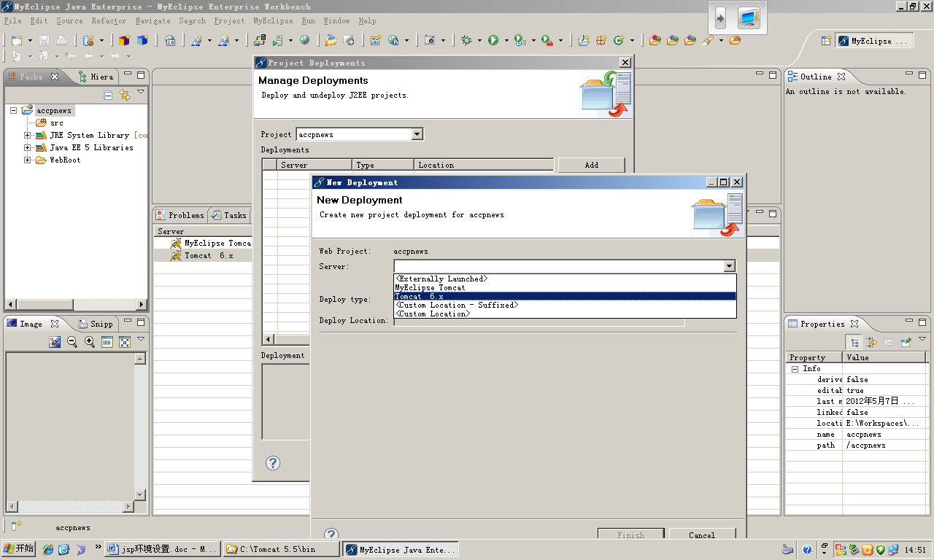
Task: Click the Zoom Out magnifier icon
Action: click(x=72, y=342)
